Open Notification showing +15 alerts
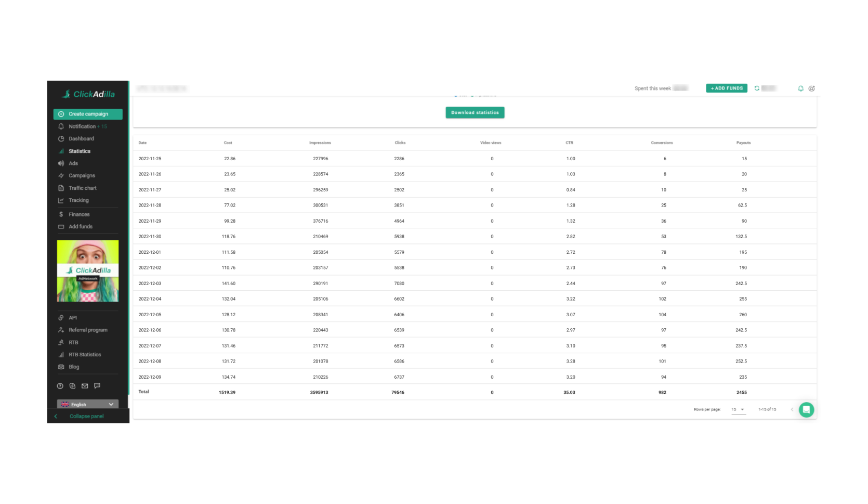 84,126
